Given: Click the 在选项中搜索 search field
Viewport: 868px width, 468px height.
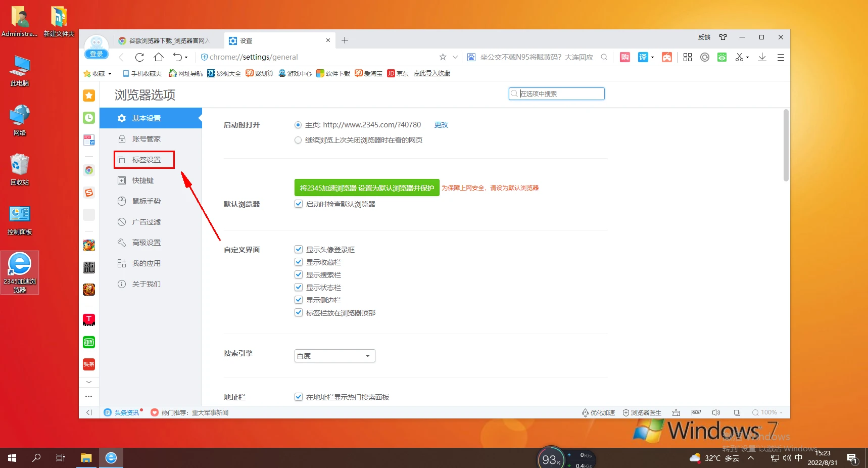Looking at the screenshot, I should (x=556, y=93).
